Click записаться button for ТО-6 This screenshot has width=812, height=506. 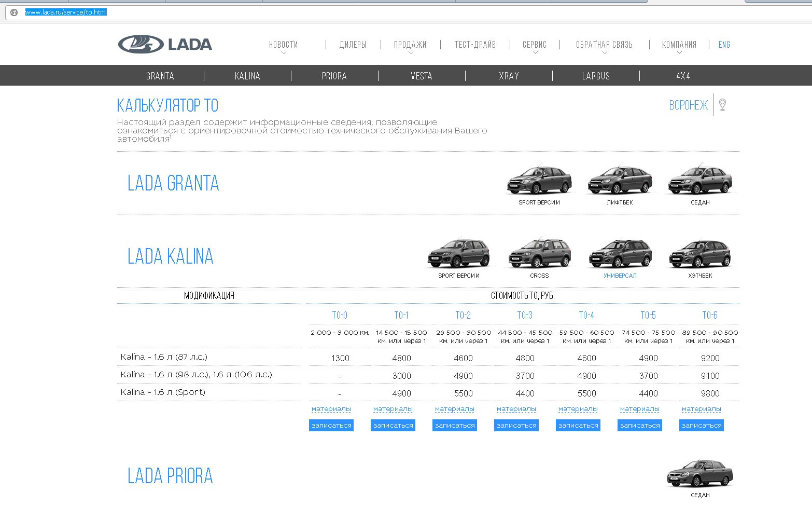tap(702, 426)
